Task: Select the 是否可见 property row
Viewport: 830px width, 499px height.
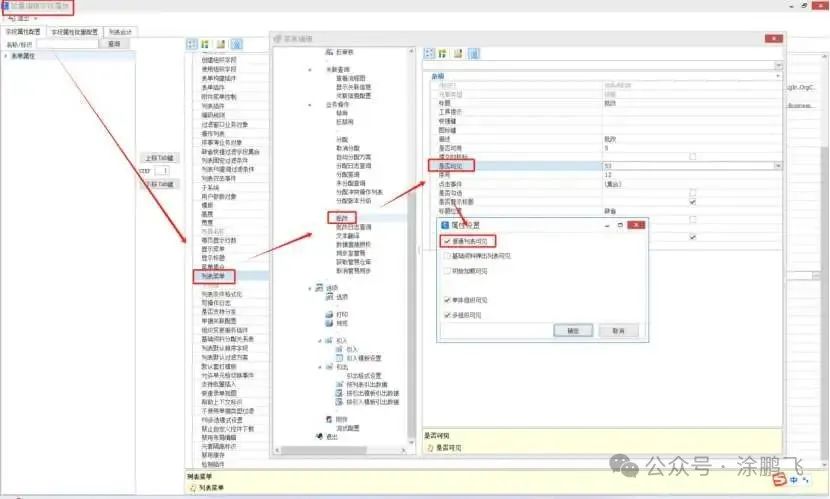Action: tap(604, 166)
